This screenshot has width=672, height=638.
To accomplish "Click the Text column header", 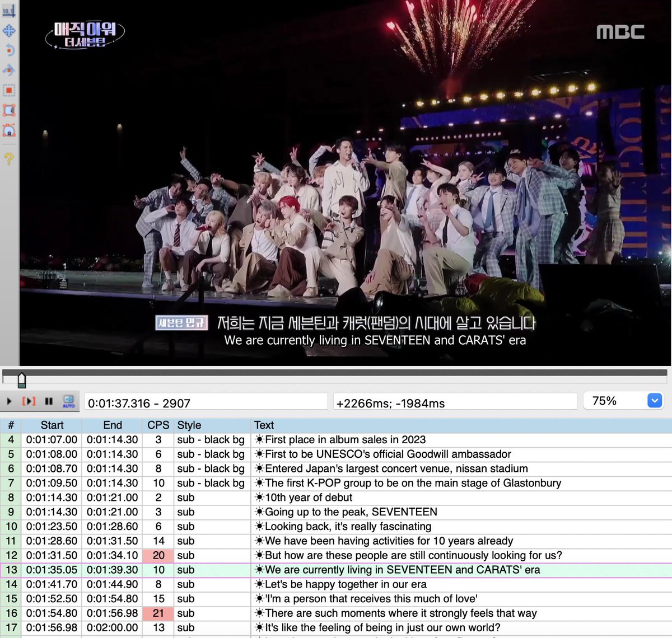I will coord(461,425).
